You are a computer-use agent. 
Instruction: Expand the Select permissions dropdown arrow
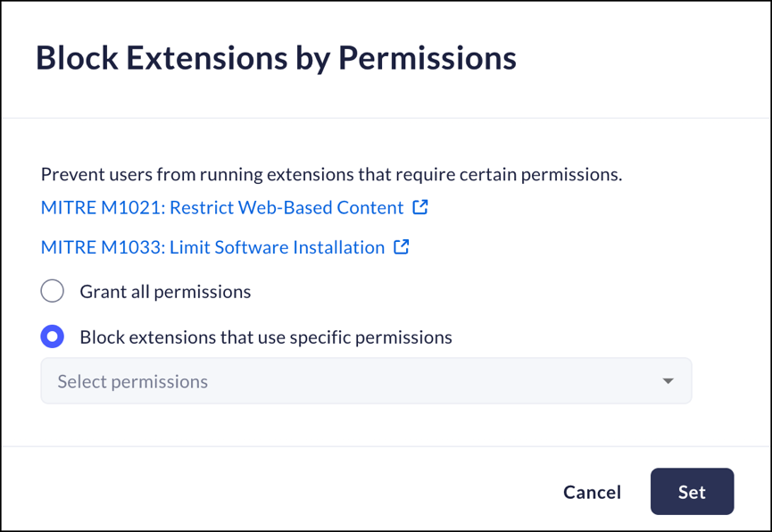point(668,381)
